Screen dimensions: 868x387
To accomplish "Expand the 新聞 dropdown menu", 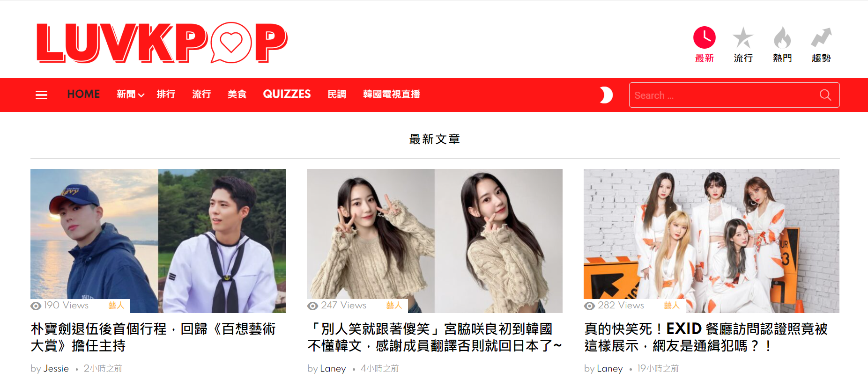I will click(130, 95).
